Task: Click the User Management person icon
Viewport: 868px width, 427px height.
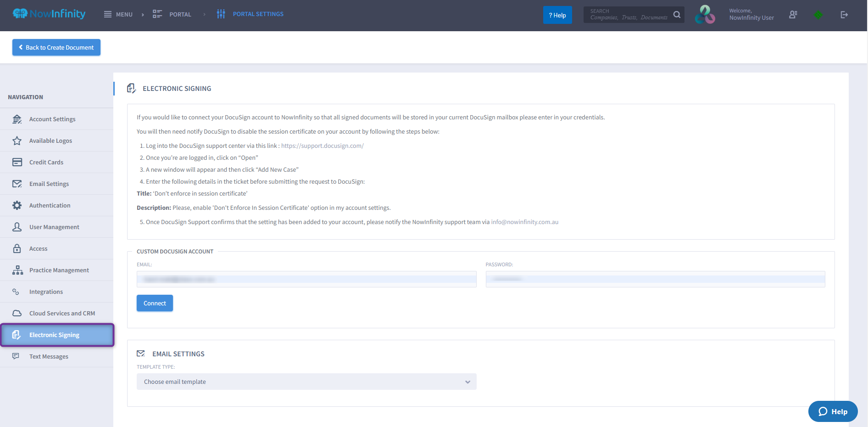Action: tap(17, 227)
